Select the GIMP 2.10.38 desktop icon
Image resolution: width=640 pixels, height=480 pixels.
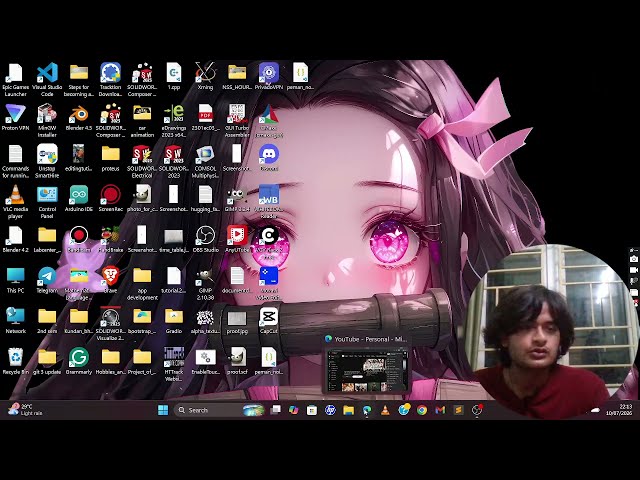click(x=205, y=284)
